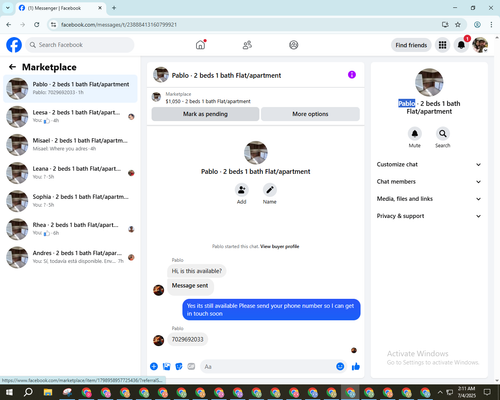Choose a sticker icon in composer

point(179,367)
